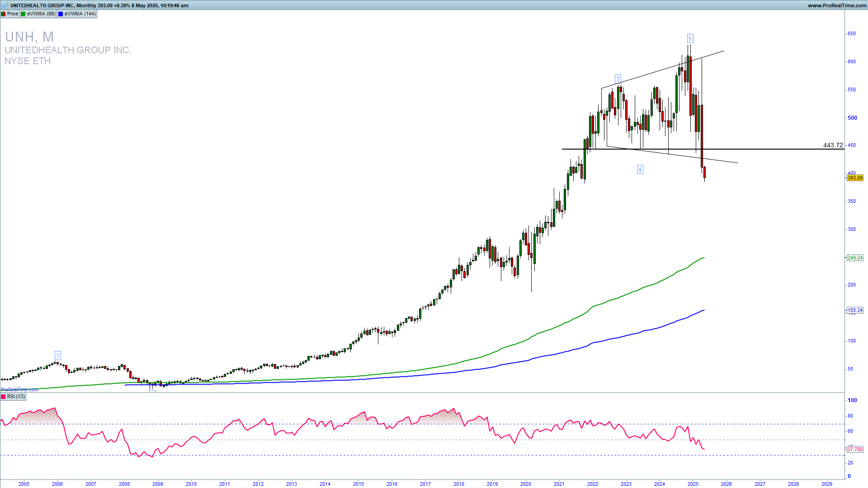Select Elliott wave label 5 on chart
Screen dimensions: 868x488
pyautogui.click(x=690, y=38)
